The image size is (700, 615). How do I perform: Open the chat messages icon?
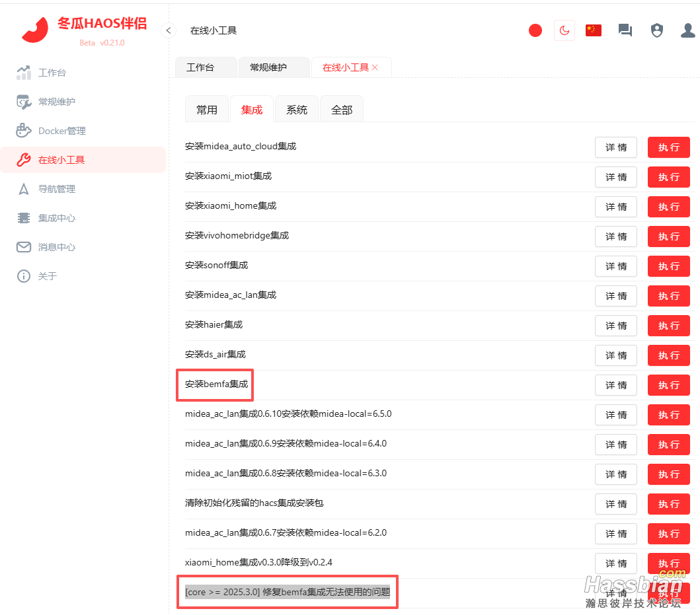pos(625,30)
